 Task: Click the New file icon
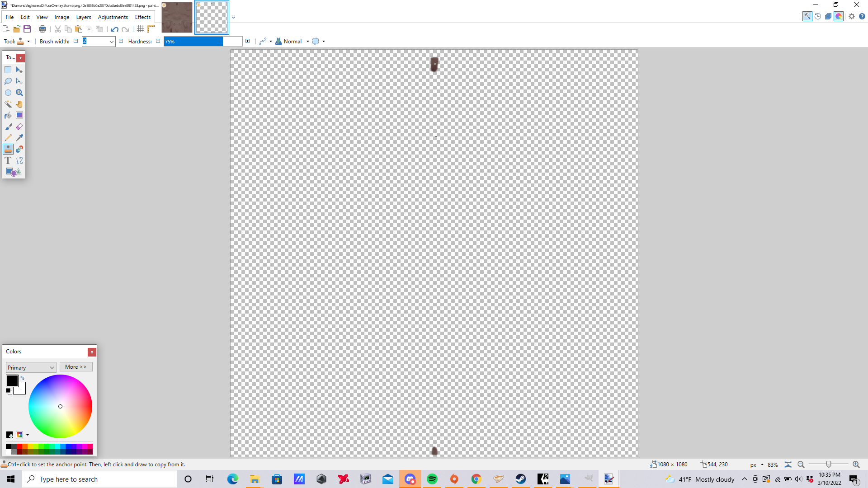(x=6, y=29)
